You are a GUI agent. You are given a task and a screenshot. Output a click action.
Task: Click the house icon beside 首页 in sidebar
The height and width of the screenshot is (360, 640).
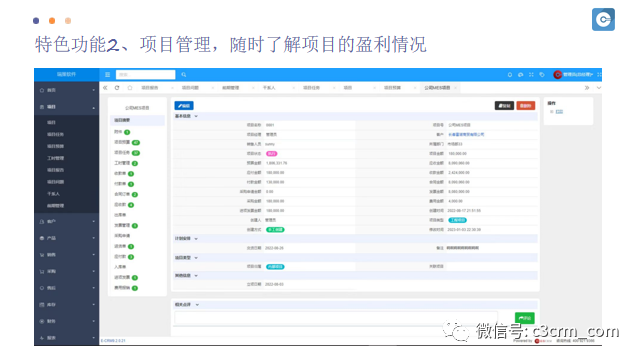[x=42, y=90]
